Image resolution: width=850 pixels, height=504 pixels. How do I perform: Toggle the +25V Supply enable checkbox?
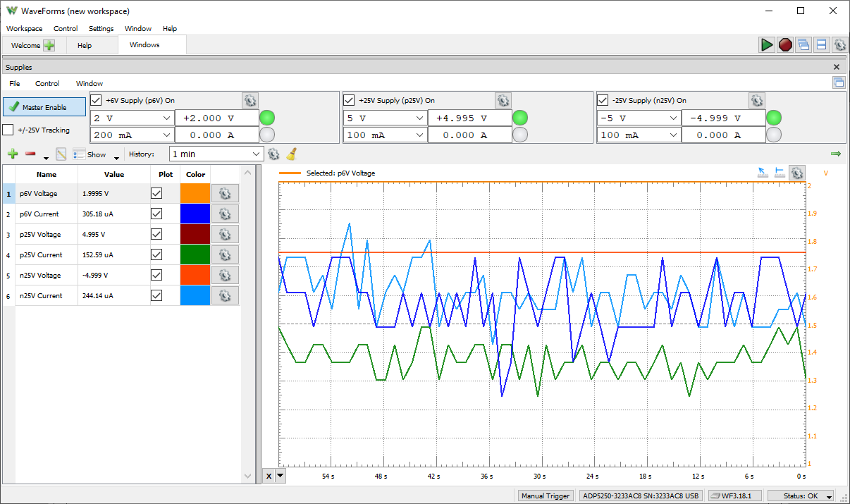pos(349,100)
